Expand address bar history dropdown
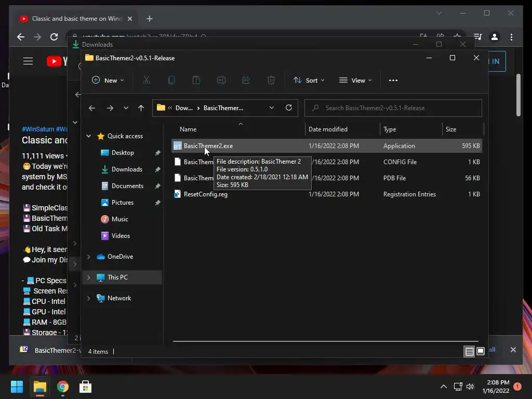 (272, 108)
